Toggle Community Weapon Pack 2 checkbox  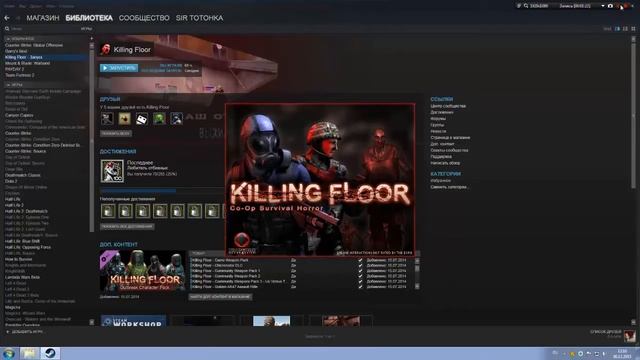[x=360, y=276]
